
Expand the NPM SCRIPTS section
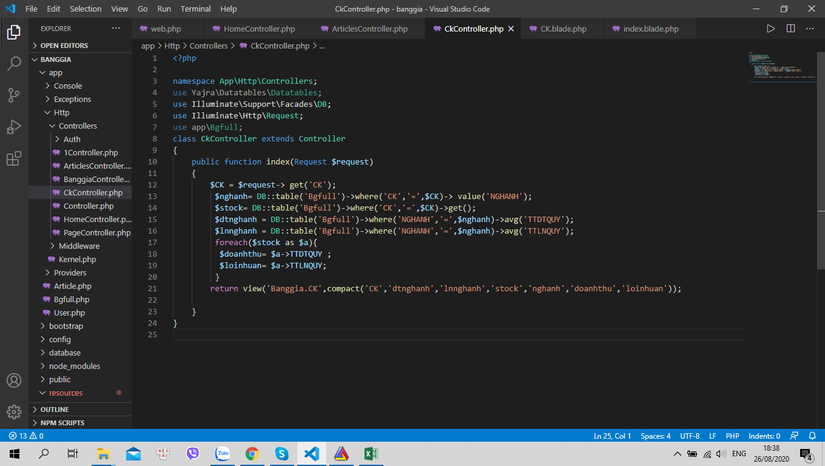62,423
